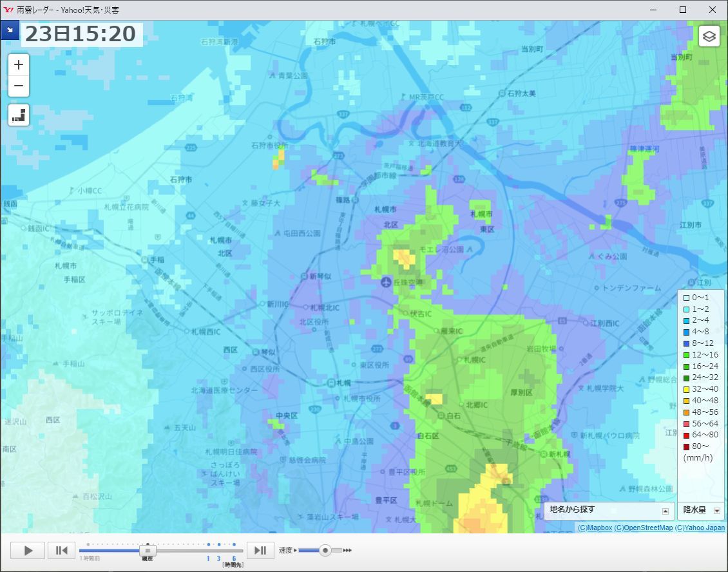Click the 石狩市役所 map label
The height and width of the screenshot is (572, 728).
[270, 146]
